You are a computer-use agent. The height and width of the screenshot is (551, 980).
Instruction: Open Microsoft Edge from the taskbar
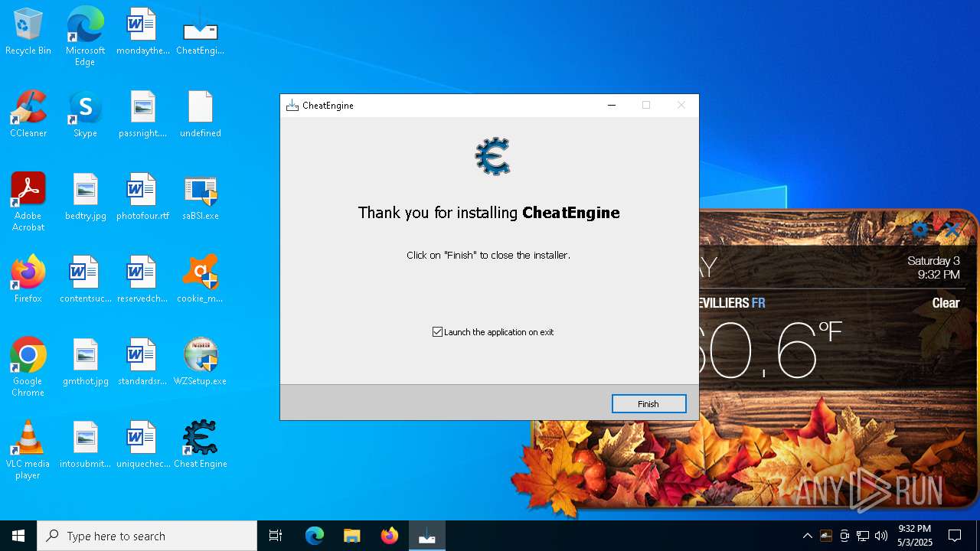(315, 536)
